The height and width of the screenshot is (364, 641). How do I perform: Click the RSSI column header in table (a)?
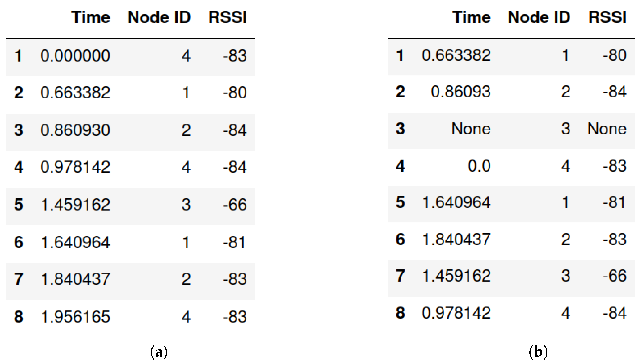click(227, 17)
